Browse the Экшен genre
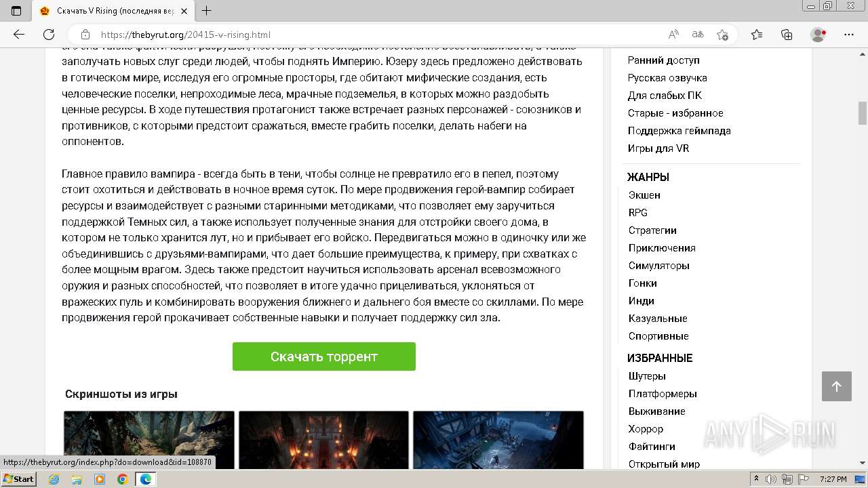This screenshot has width=868, height=488. pos(644,195)
